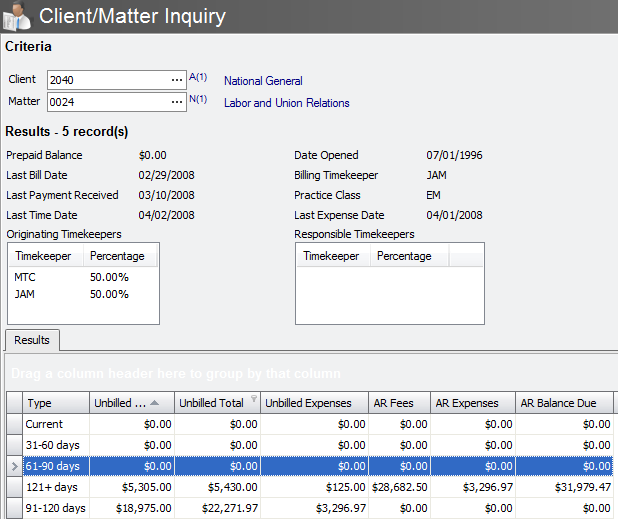Click the filter icon on Unbilled Total column
The width and height of the screenshot is (618, 519).
point(253,400)
